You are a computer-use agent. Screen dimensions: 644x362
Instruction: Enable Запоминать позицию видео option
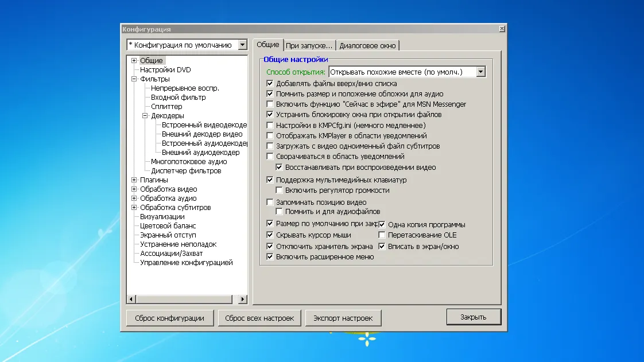pyautogui.click(x=270, y=203)
